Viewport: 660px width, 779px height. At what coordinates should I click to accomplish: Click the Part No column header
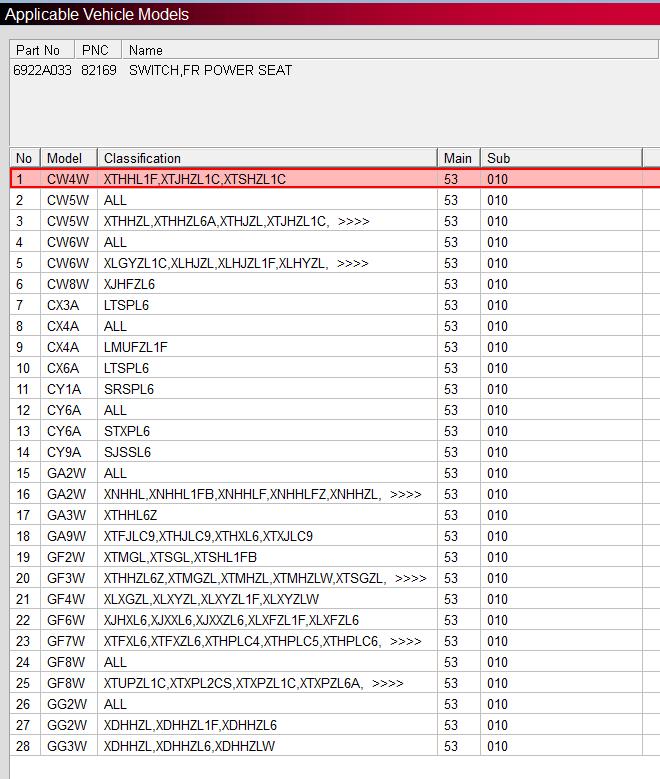point(41,50)
